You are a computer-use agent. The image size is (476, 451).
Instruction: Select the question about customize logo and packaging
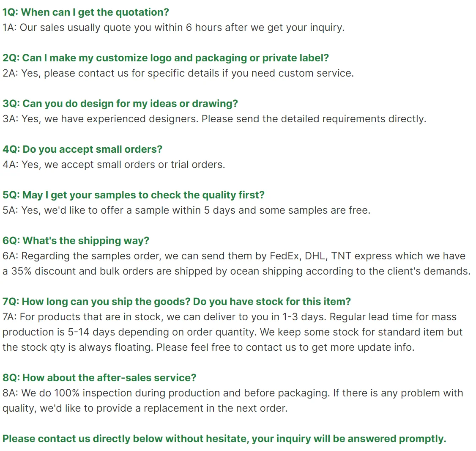[x=166, y=58]
